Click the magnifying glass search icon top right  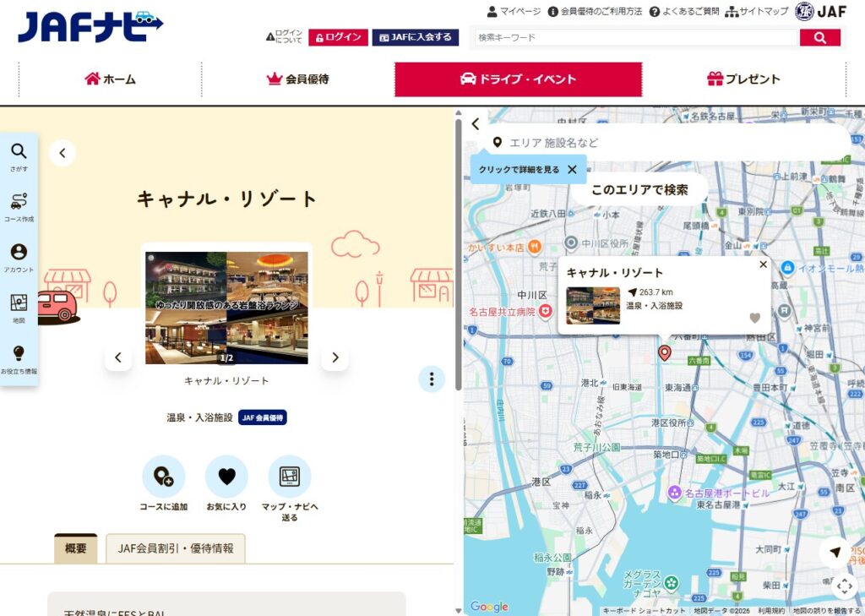[820, 37]
